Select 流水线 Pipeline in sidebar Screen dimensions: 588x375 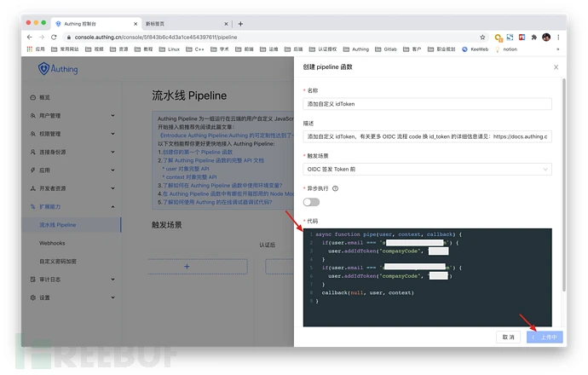[x=72, y=225]
